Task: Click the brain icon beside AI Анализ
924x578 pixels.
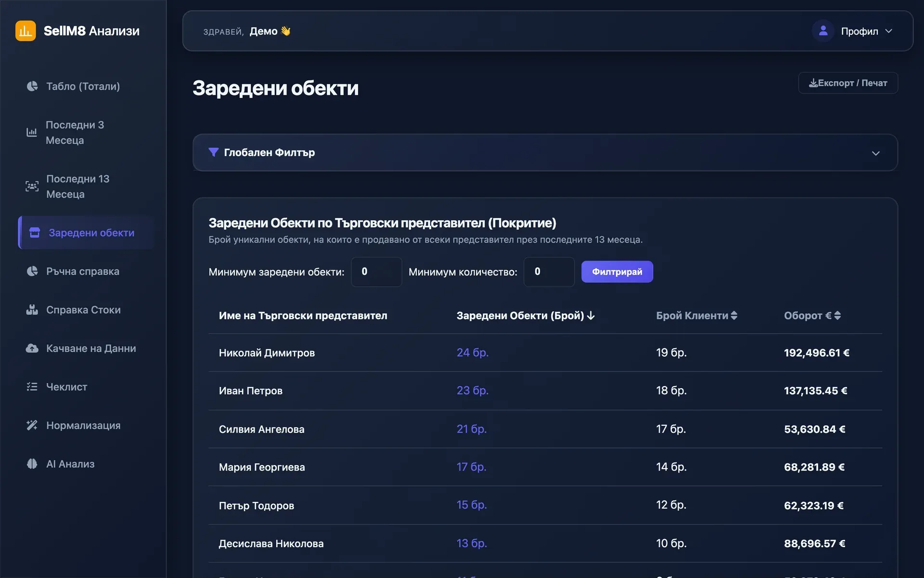Action: click(x=32, y=464)
